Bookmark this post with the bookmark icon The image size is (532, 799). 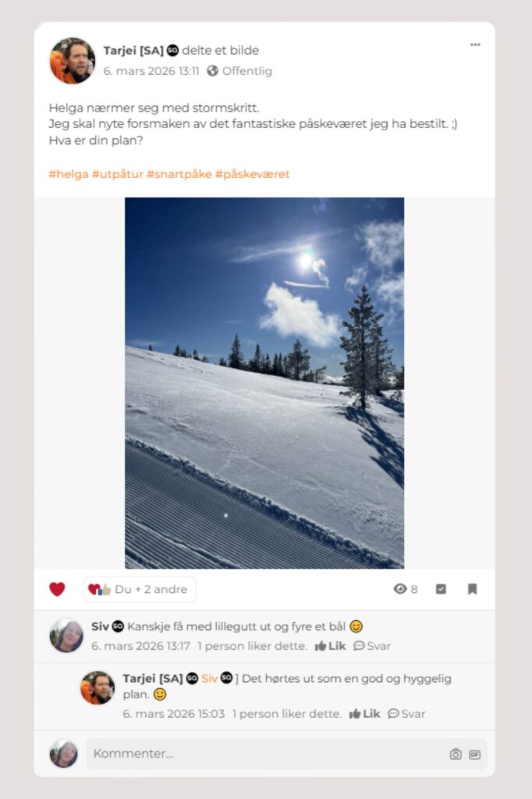point(473,589)
